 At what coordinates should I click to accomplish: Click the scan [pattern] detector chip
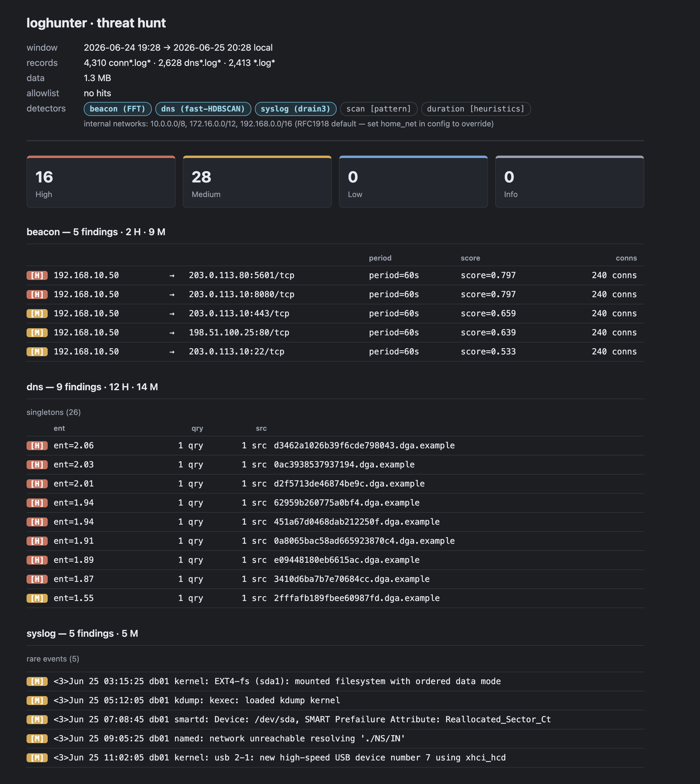[x=378, y=109]
